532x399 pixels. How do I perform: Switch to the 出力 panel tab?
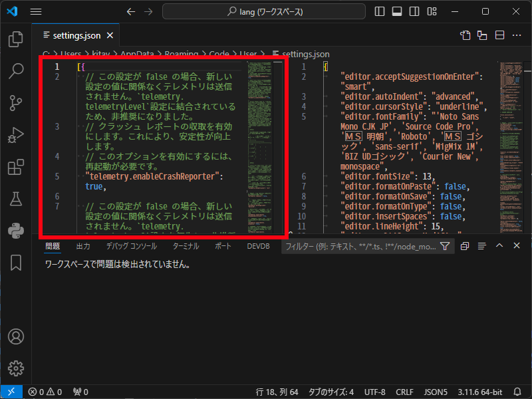coord(83,246)
